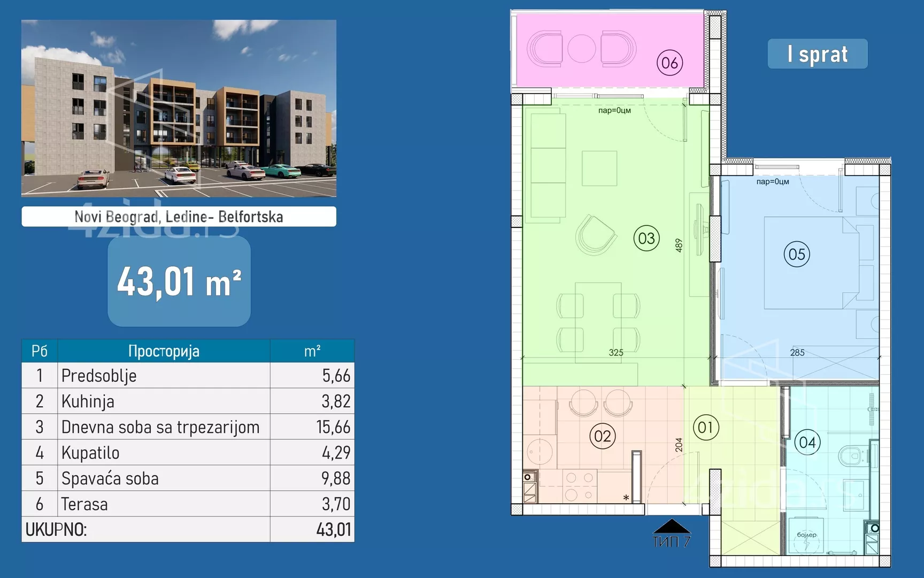The height and width of the screenshot is (578, 924).
Task: Select the room 05 bedroom marker
Action: pos(797,254)
